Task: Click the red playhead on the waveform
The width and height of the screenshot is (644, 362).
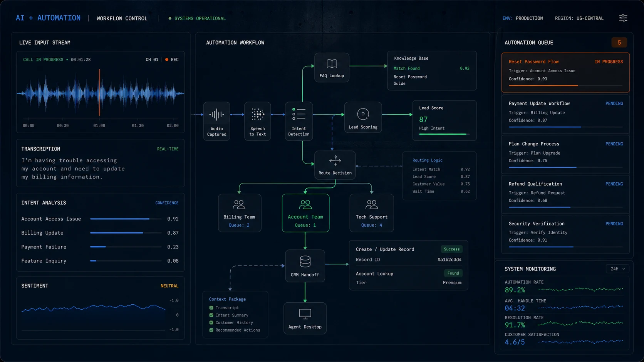Action: (99, 92)
